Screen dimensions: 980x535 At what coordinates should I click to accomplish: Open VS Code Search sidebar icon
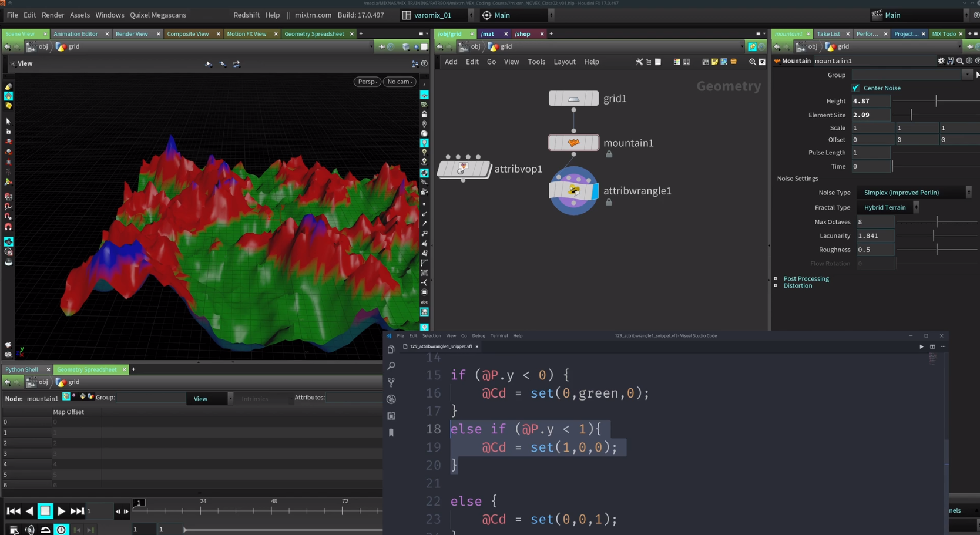pos(391,366)
